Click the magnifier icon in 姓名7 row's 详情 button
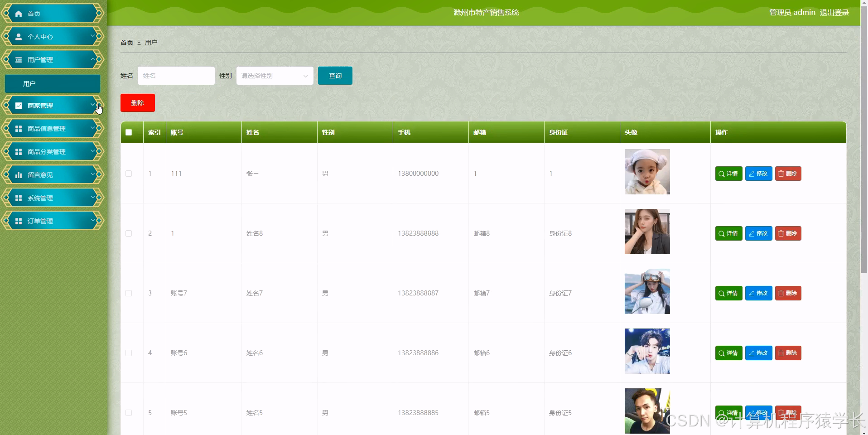 coord(722,293)
